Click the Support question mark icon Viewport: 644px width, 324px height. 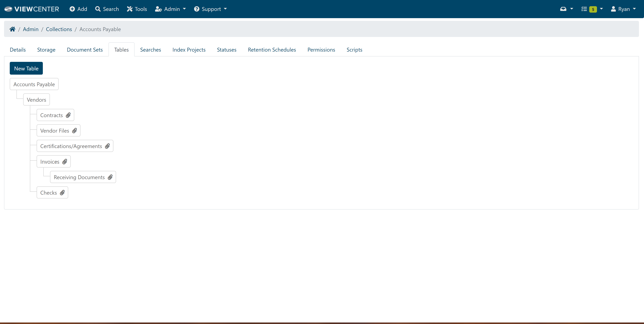click(x=197, y=9)
